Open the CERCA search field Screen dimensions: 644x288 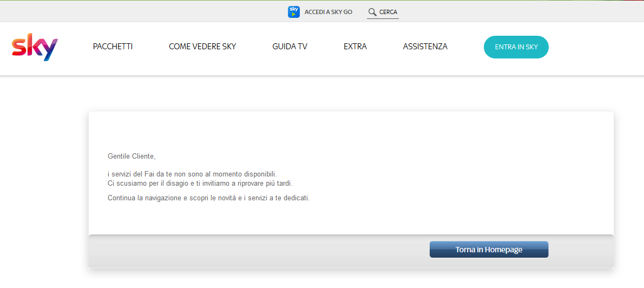click(383, 12)
